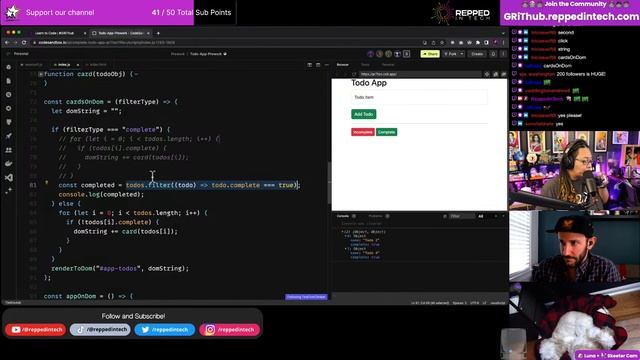Open the Console panel tab
This screenshot has width=640, height=360.
coord(343,216)
